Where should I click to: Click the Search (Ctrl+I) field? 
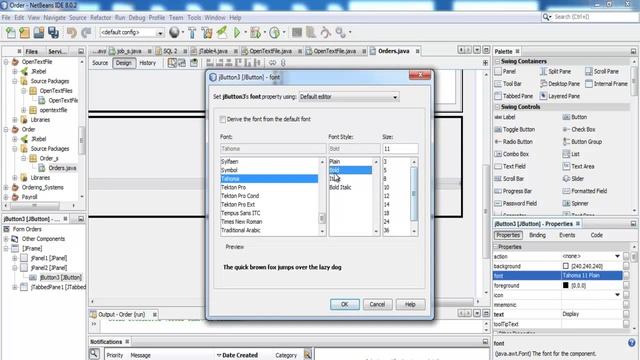coord(595,17)
